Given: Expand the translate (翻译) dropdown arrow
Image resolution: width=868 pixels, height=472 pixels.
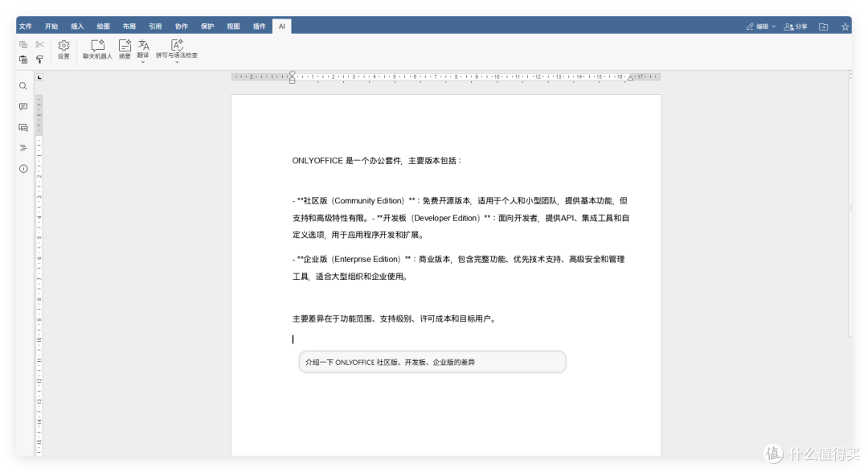Looking at the screenshot, I should [143, 62].
